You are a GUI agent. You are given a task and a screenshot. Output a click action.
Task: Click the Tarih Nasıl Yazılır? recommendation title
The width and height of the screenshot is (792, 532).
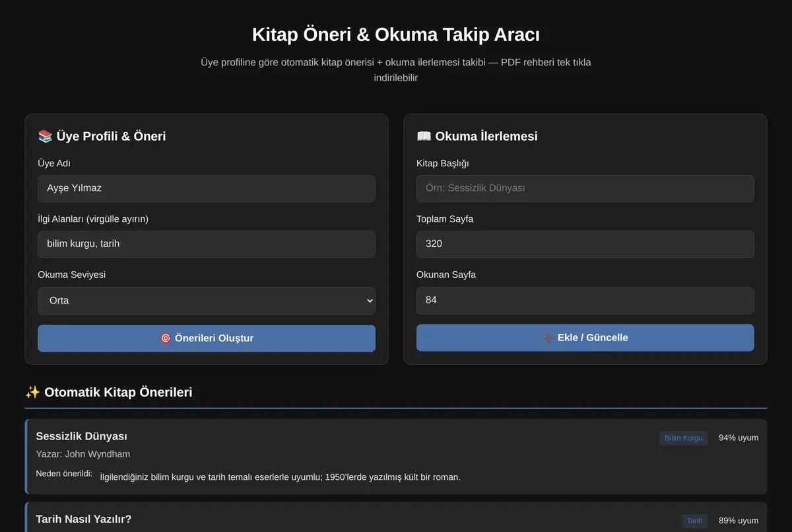pos(84,519)
